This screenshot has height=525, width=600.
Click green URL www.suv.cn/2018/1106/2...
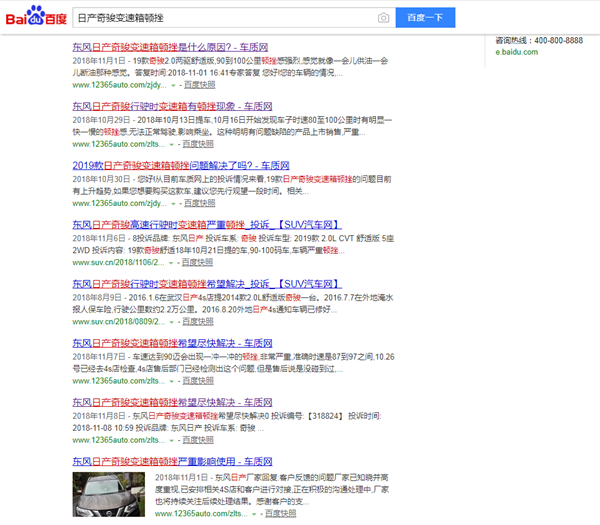pos(118,262)
